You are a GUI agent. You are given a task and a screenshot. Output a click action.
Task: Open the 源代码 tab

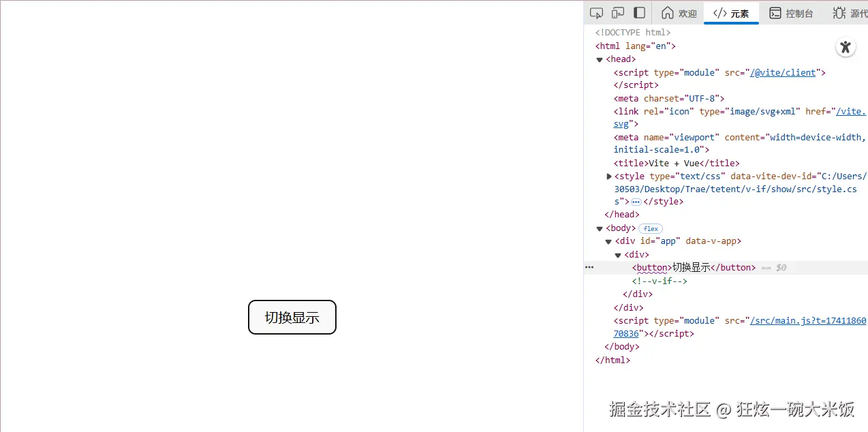[x=849, y=13]
